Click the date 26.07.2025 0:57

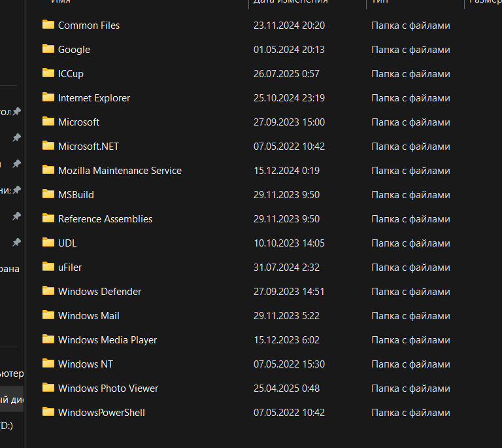[x=286, y=74]
